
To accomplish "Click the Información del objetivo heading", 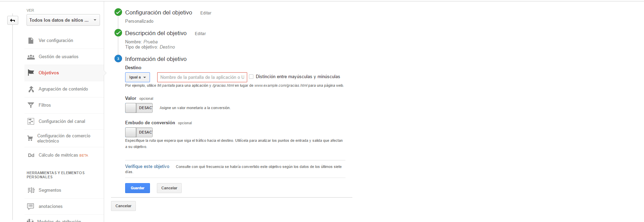I will click(x=156, y=59).
